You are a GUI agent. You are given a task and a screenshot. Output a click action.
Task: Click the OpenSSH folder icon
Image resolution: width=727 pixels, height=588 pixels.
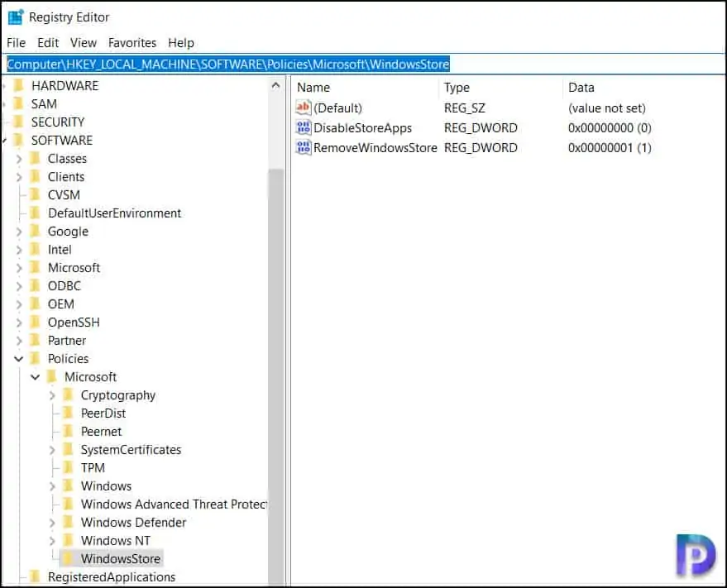[x=36, y=322]
